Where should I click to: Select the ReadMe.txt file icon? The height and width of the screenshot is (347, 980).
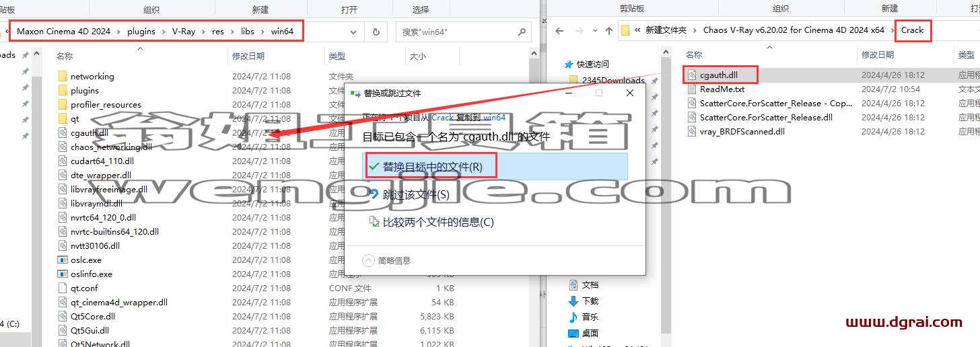pos(691,89)
